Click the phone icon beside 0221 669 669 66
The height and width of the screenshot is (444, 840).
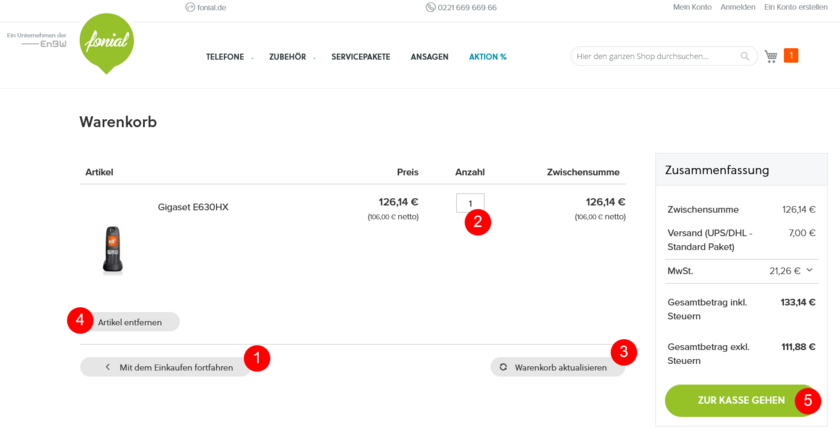point(430,7)
